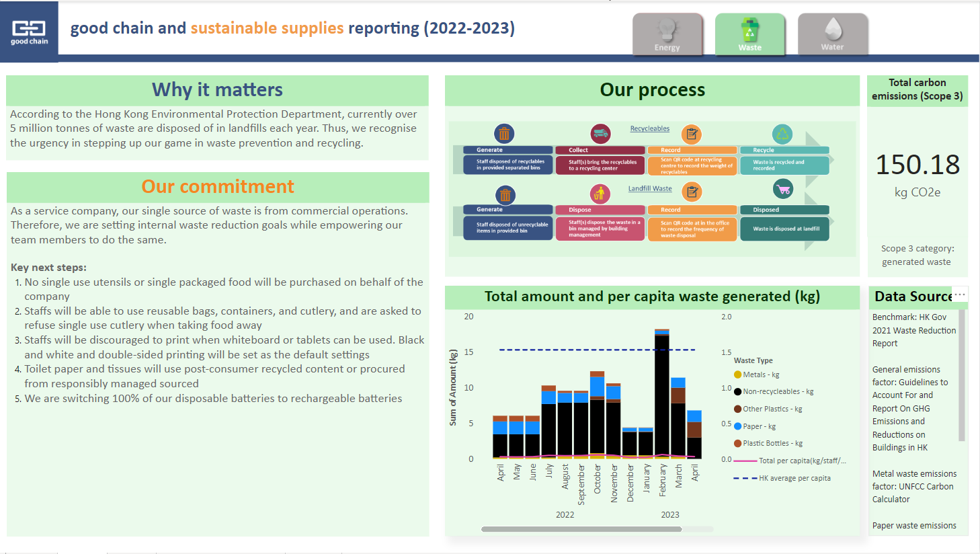Screen dimensions: 980x554
Task: Click the trash bin icon in Landfill Waste row
Action: [x=505, y=195]
